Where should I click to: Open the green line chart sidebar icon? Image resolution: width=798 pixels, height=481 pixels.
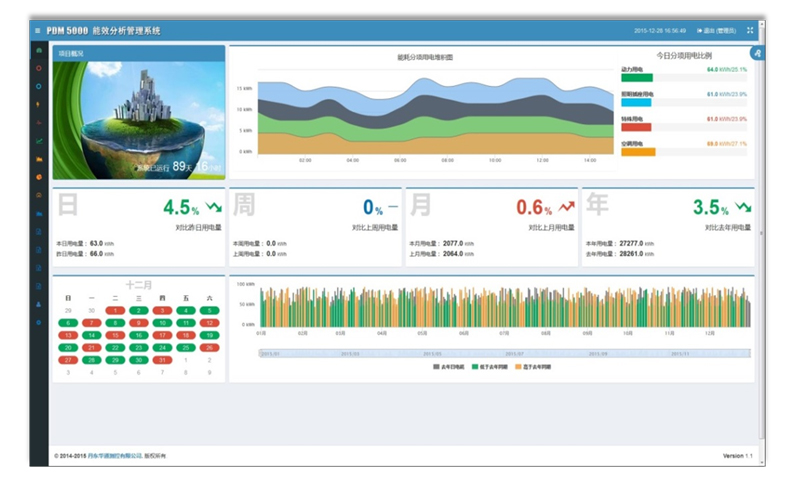coord(38,140)
